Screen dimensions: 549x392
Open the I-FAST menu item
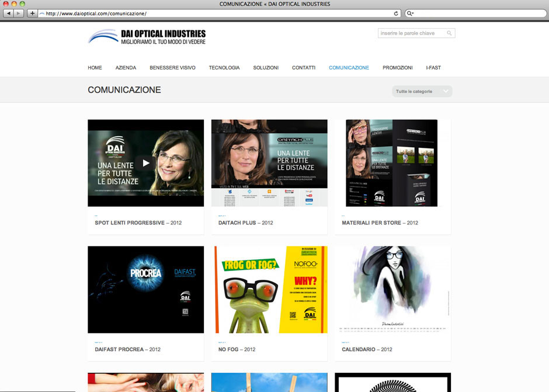[433, 68]
